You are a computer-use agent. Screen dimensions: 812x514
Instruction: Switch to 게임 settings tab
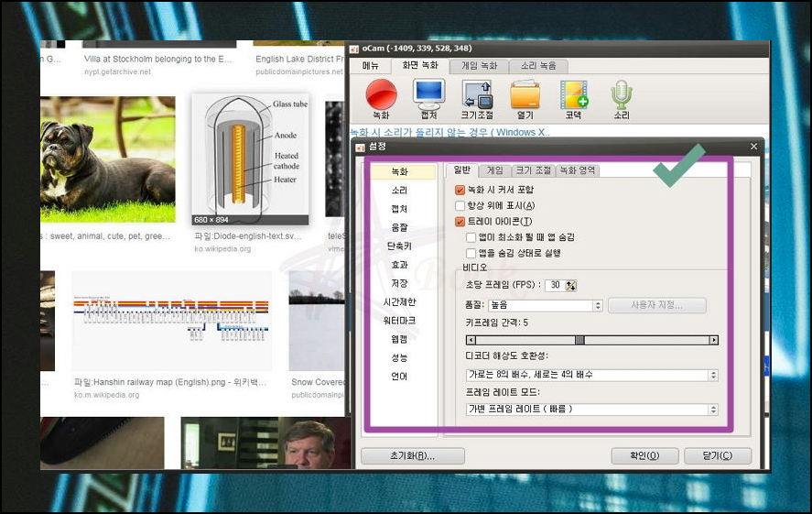coord(494,170)
